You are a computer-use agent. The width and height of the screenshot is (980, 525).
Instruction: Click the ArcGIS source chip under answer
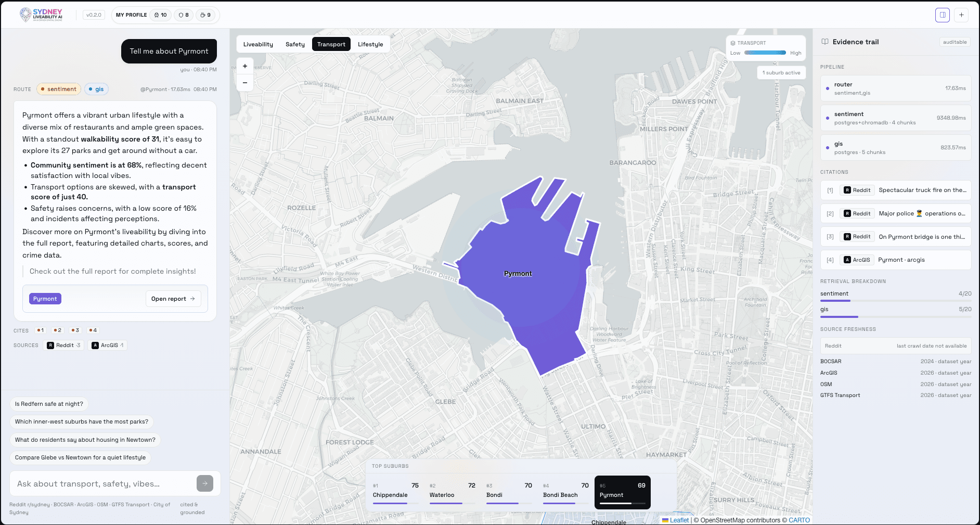tap(108, 345)
